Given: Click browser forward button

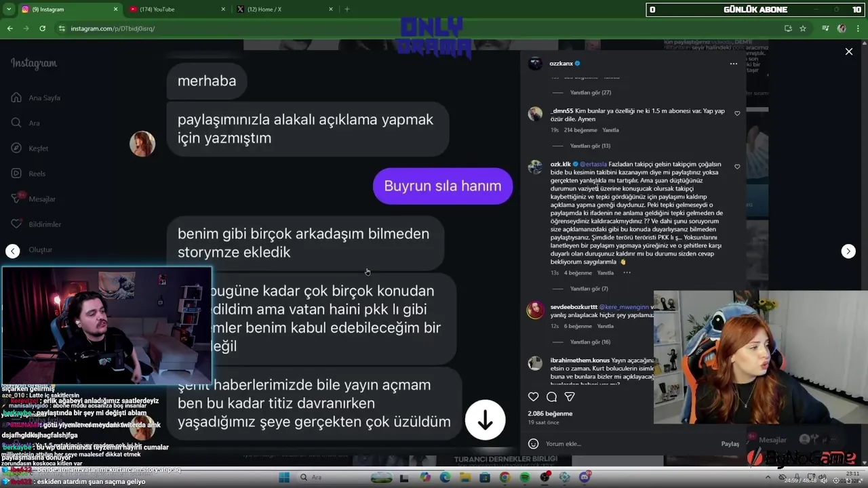Looking at the screenshot, I should tap(26, 28).
